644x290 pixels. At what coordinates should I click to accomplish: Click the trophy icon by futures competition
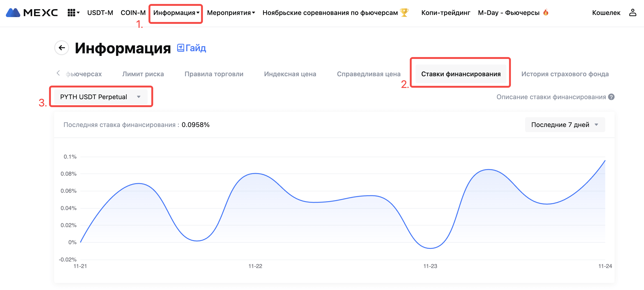click(404, 13)
